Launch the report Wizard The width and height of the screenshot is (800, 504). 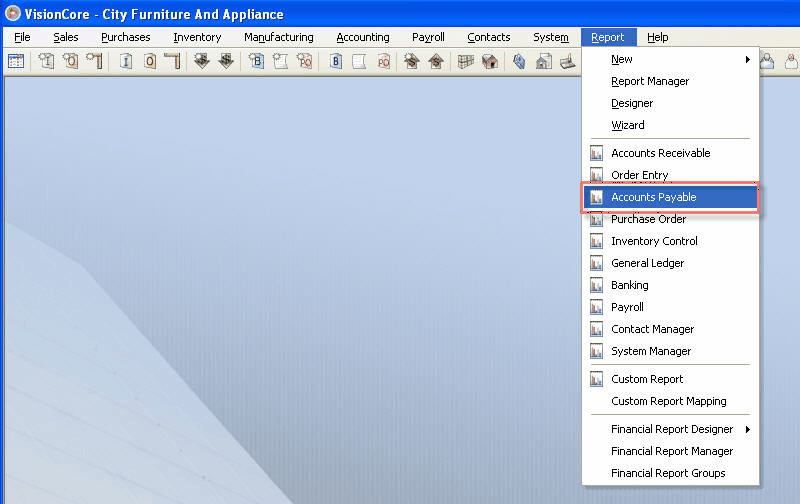pos(670,125)
